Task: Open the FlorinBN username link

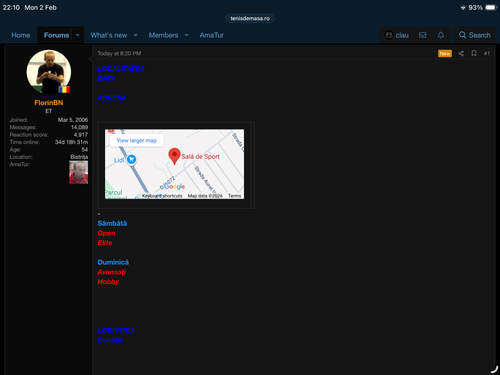Action: (x=49, y=103)
